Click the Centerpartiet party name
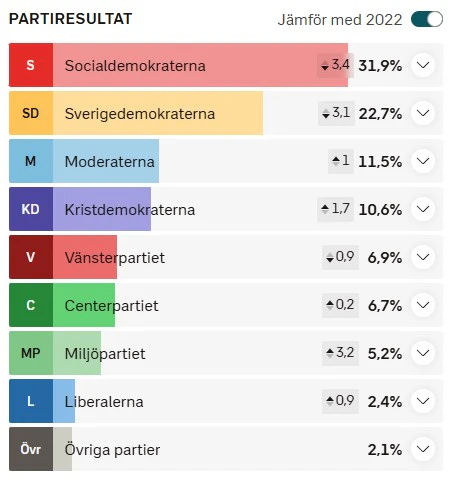455x480 pixels. [111, 306]
